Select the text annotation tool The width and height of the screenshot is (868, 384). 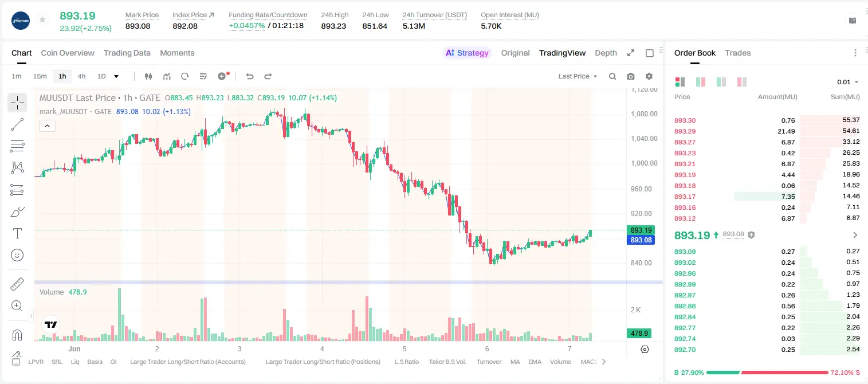pyautogui.click(x=17, y=233)
